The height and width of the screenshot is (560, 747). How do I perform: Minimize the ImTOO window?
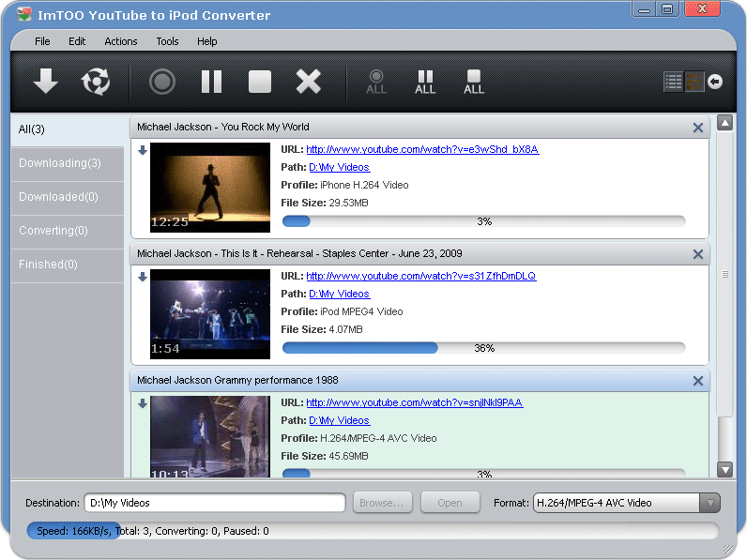644,9
